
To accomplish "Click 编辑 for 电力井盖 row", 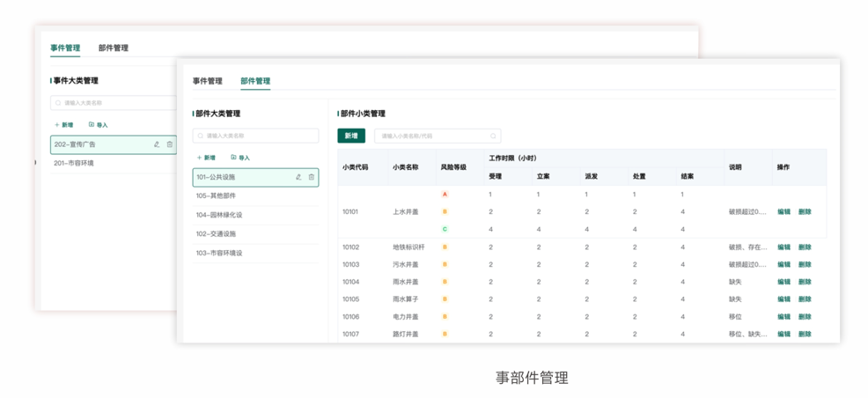I will (783, 317).
